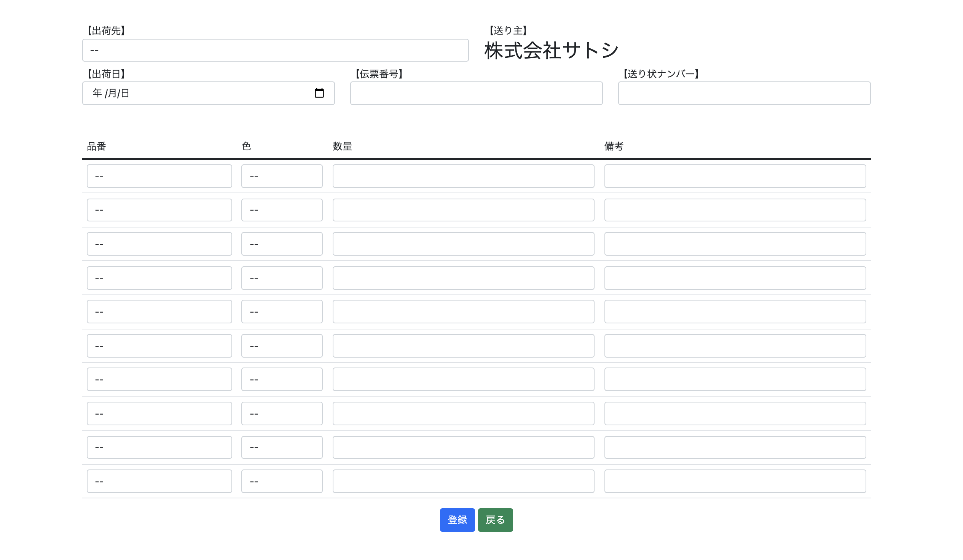Image resolution: width=963 pixels, height=560 pixels.
Task: Click the 株式会社サトシ sender name
Action: pyautogui.click(x=551, y=51)
